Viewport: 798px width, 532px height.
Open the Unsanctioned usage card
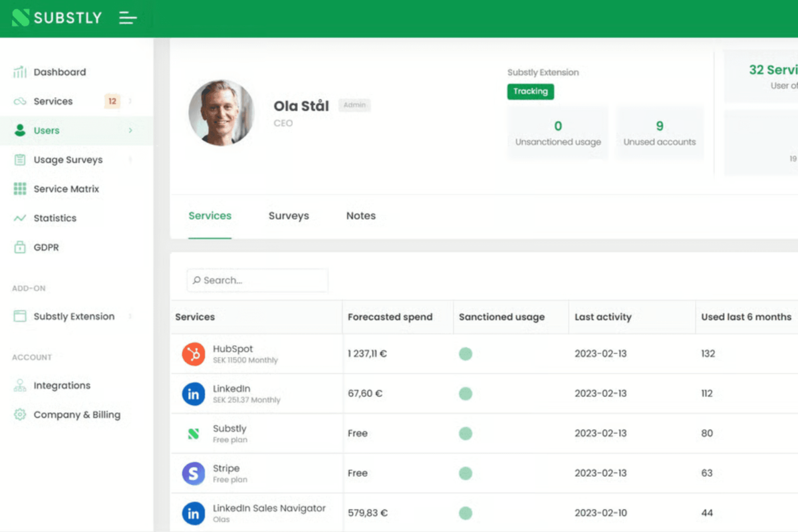pyautogui.click(x=558, y=132)
